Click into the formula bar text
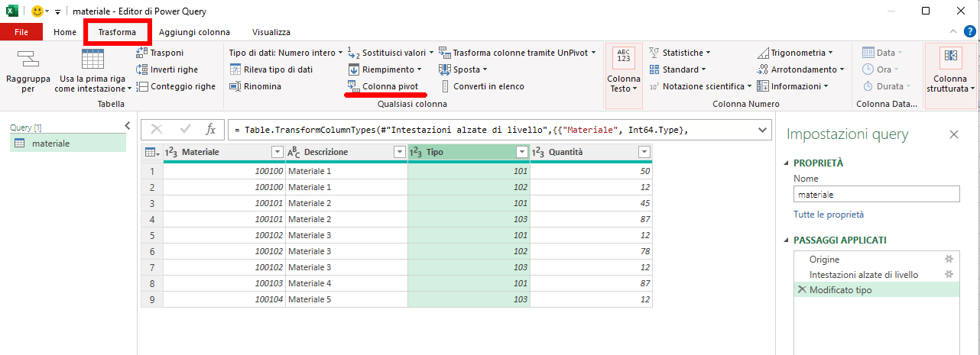 (x=489, y=131)
